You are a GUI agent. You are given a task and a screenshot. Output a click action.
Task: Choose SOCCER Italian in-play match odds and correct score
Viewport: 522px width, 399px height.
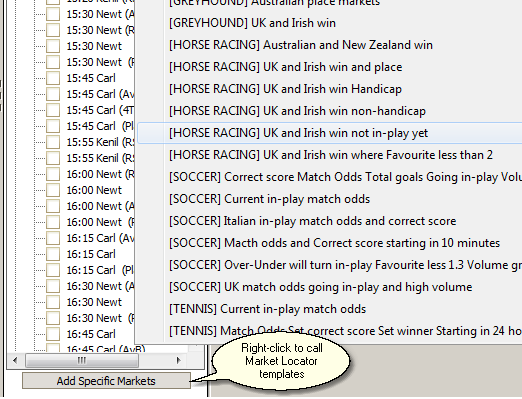click(312, 221)
